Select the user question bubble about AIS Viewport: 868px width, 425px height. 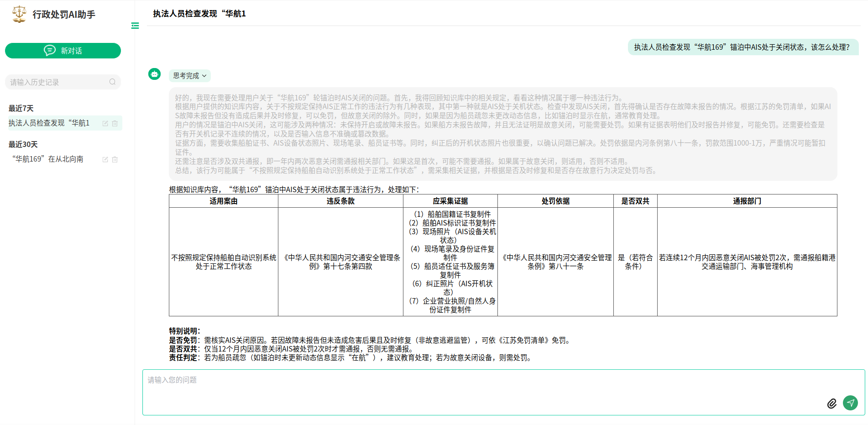pyautogui.click(x=742, y=47)
